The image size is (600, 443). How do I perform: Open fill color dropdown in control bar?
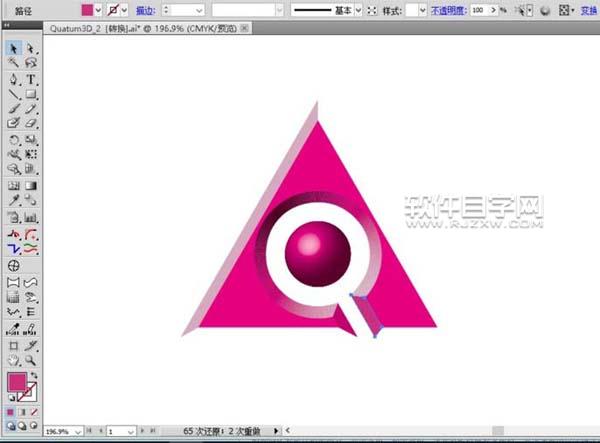(98, 10)
